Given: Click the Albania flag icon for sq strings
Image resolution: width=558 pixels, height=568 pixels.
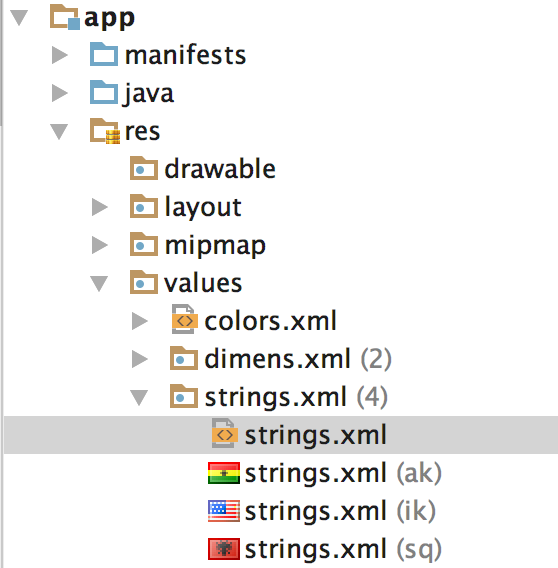Looking at the screenshot, I should [x=224, y=549].
